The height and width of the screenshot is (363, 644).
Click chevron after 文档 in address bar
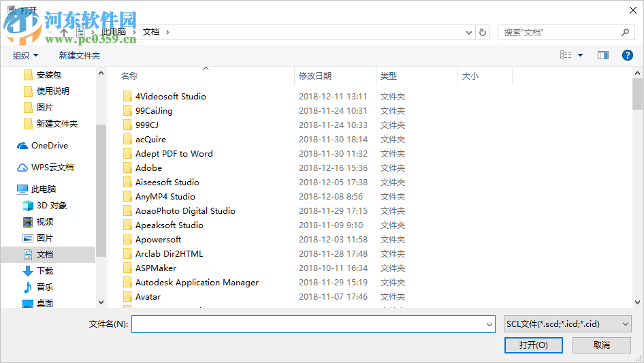(167, 32)
